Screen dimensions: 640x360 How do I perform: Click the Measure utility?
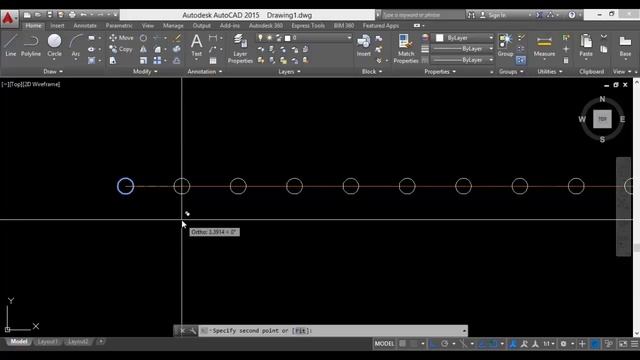544,46
